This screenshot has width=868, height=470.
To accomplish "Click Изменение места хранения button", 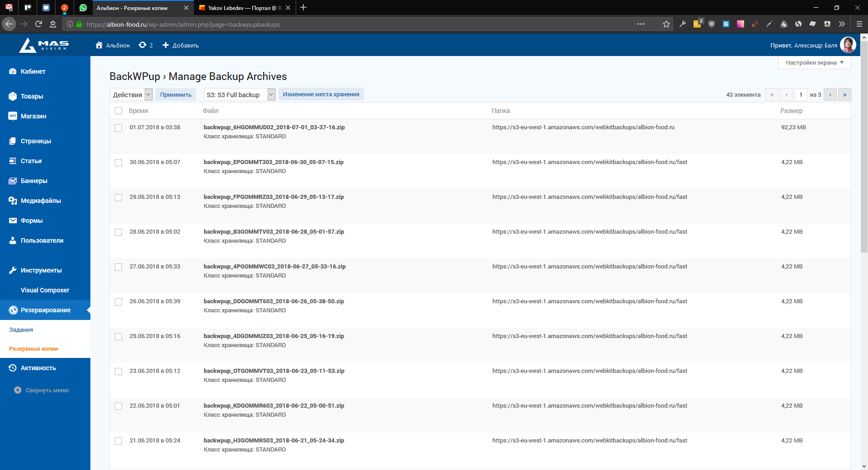I will click(321, 94).
